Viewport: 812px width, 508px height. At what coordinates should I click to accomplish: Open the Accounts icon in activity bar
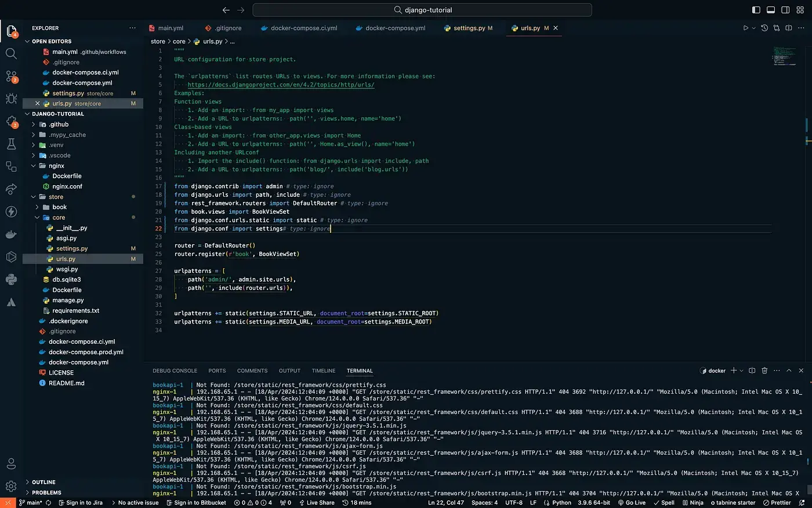pos(11,464)
